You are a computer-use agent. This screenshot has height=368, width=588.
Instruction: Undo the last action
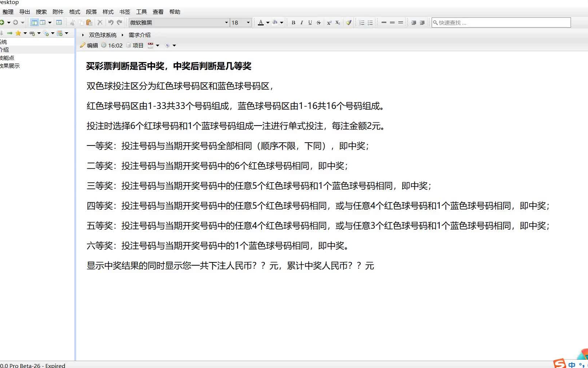tap(111, 23)
